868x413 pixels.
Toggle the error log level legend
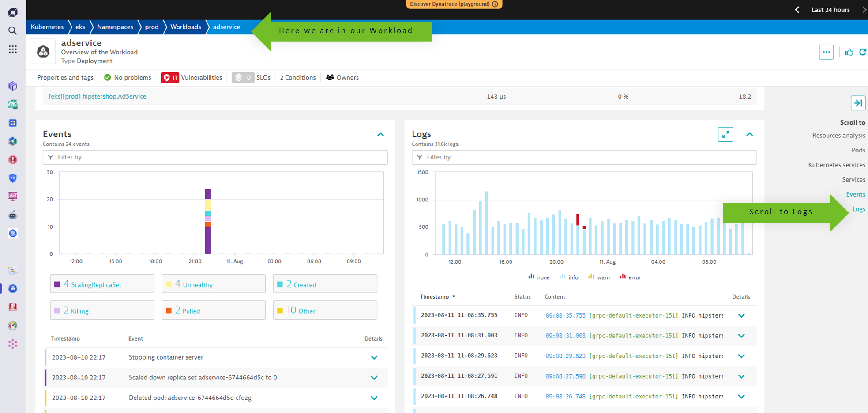630,277
